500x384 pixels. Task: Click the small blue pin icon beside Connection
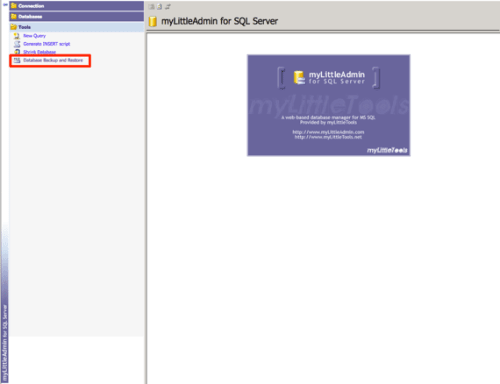click(x=5, y=5)
